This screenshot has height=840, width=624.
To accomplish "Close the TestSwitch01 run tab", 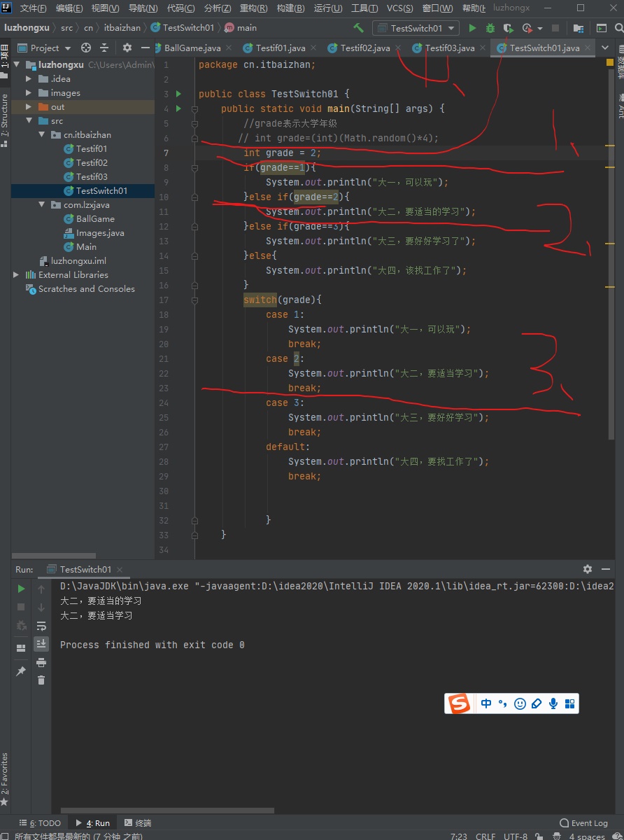I will click(x=120, y=570).
